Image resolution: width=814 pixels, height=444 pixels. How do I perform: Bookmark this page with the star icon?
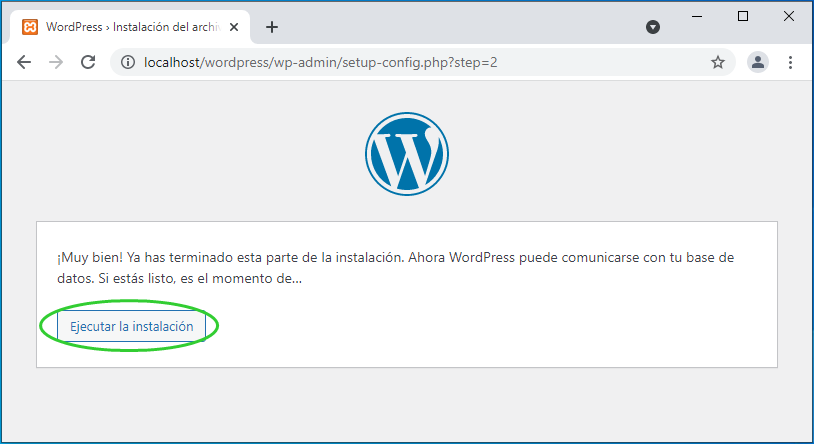718,62
